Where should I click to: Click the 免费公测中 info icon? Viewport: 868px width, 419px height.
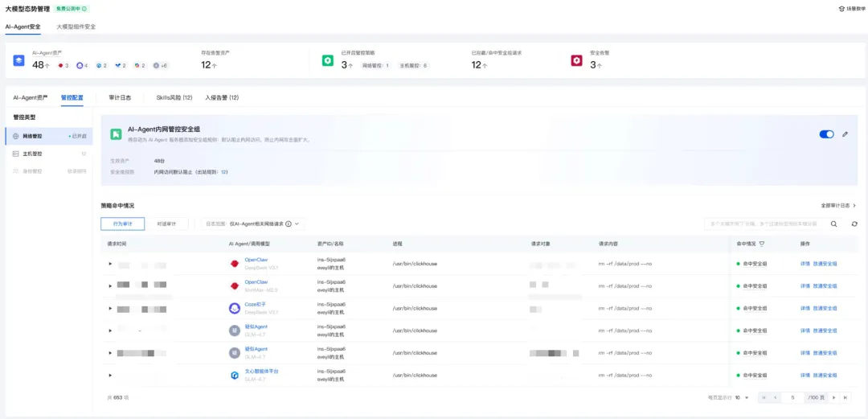pyautogui.click(x=84, y=9)
